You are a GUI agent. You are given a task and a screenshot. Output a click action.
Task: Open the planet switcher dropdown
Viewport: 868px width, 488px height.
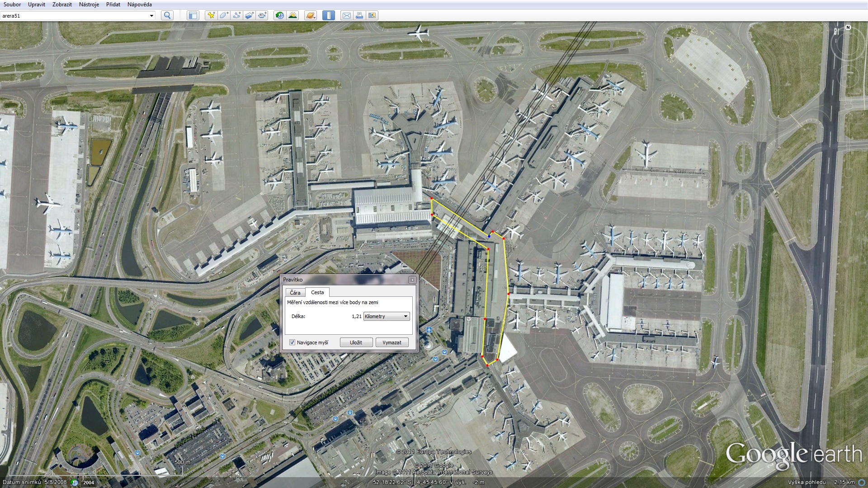click(x=311, y=15)
